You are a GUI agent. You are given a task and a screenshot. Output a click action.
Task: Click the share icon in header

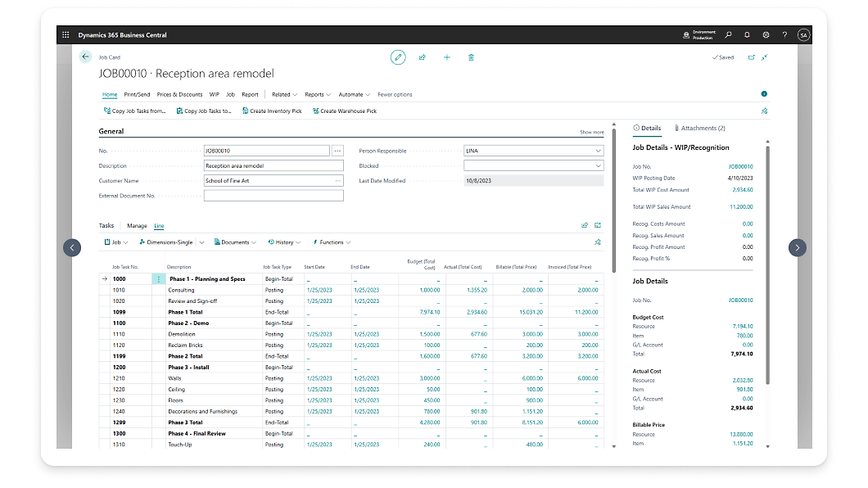pyautogui.click(x=423, y=57)
